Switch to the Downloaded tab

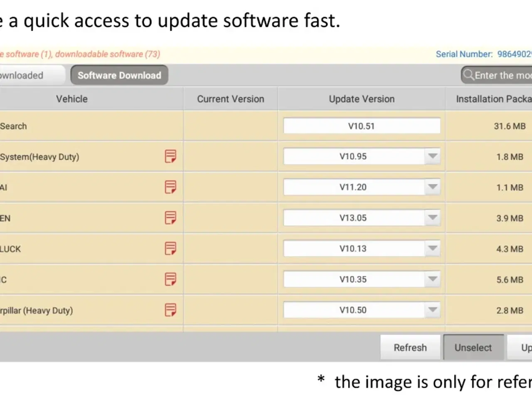click(25, 75)
